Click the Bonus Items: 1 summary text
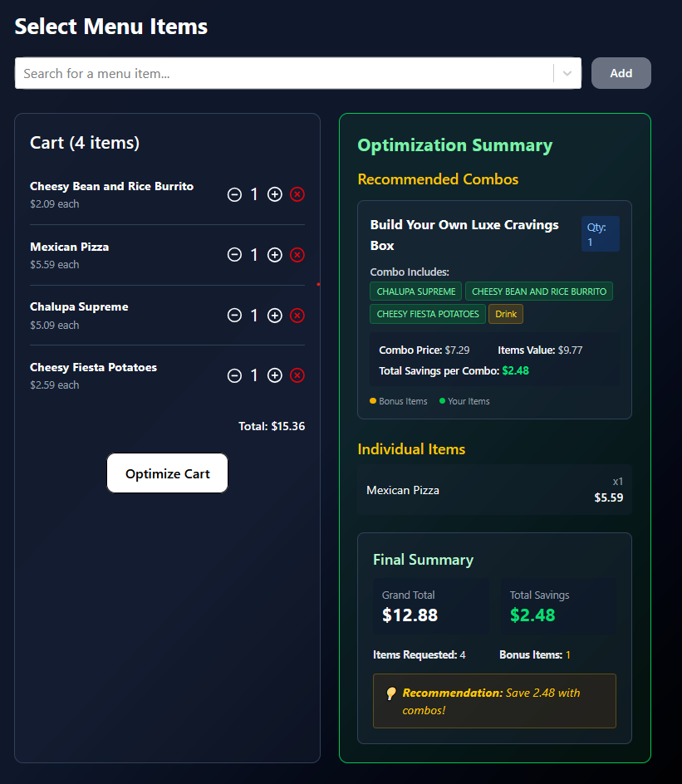 click(x=535, y=655)
